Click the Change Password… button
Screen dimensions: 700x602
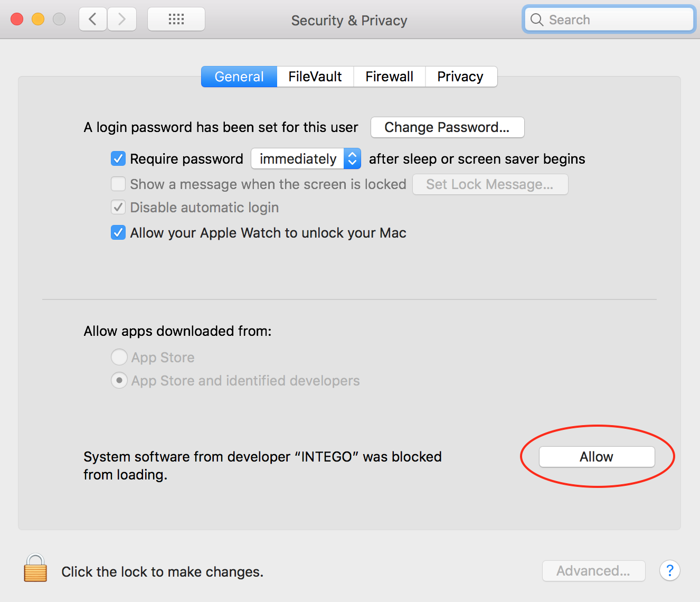[447, 127]
